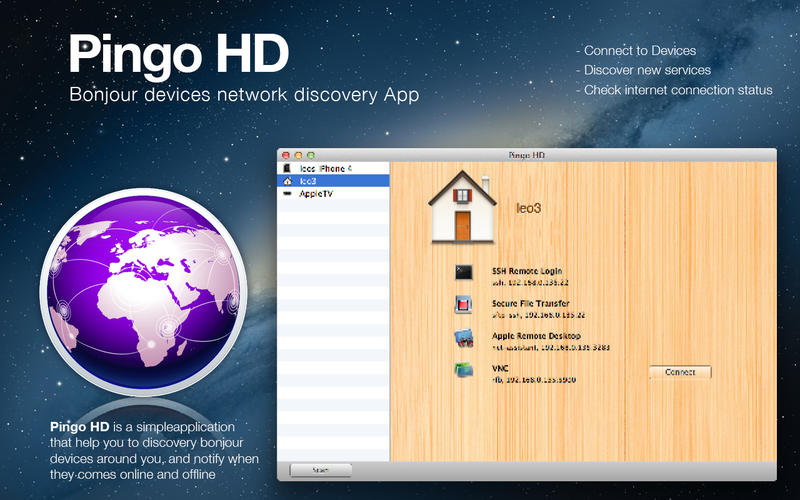
Task: Select the 'leos iPhone 4' device row
Action: pyautogui.click(x=334, y=168)
